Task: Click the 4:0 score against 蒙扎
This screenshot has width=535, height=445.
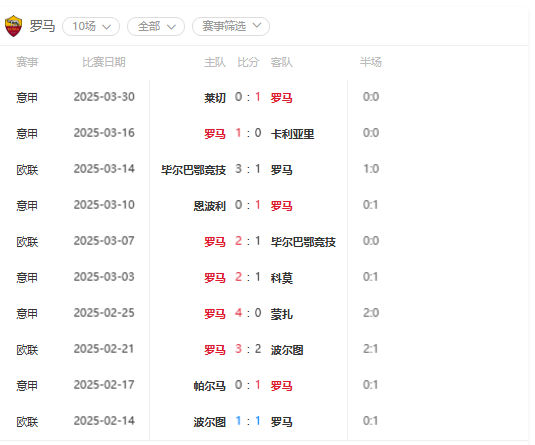Action: pos(248,313)
